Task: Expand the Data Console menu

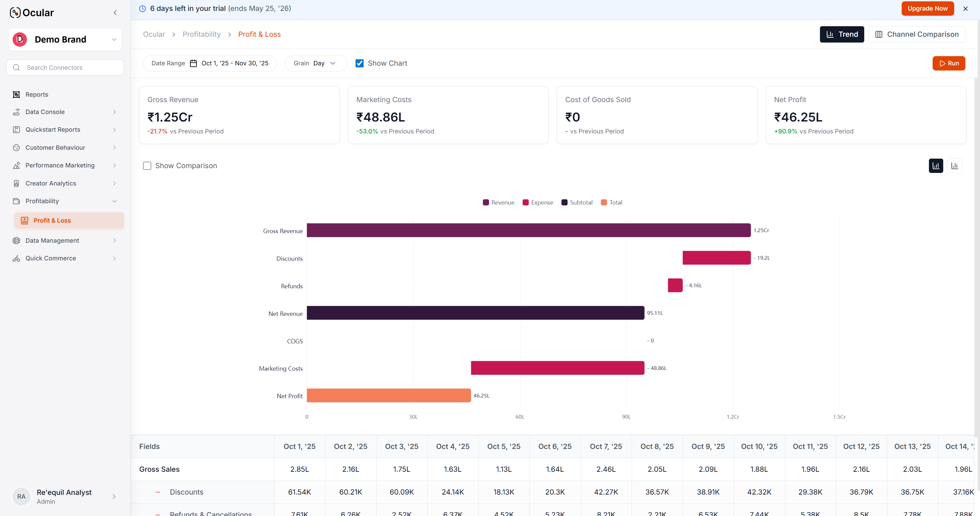Action: [114, 112]
